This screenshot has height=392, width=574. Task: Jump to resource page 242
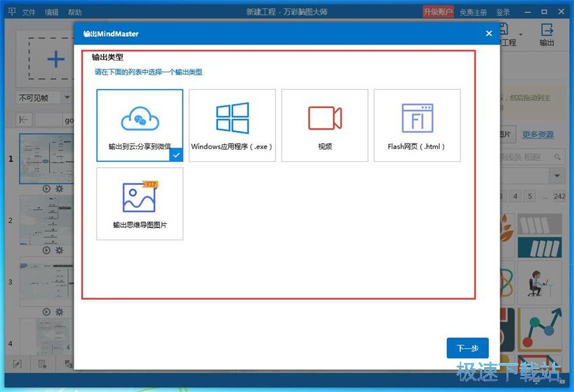click(x=559, y=196)
